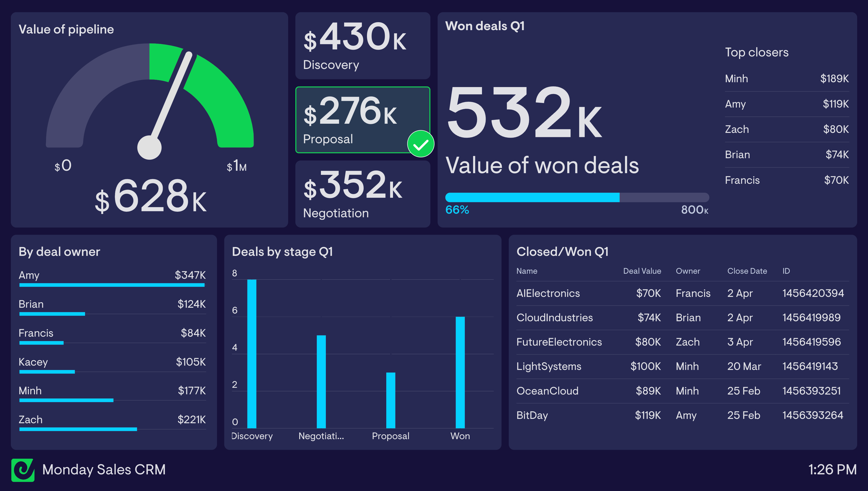Viewport: 868px width, 491px height.
Task: Select Minh in Top closers list
Action: tap(736, 79)
